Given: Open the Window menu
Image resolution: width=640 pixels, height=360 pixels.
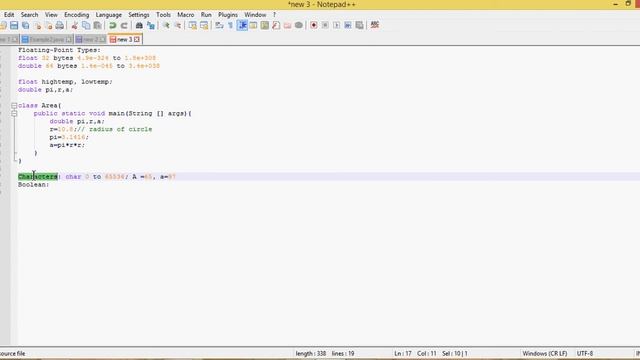Looking at the screenshot, I should [255, 15].
